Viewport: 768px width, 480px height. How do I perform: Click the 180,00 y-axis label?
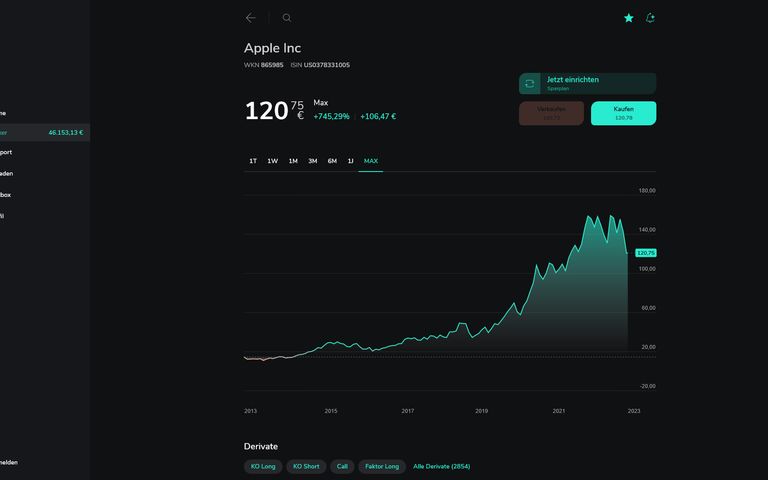point(647,191)
